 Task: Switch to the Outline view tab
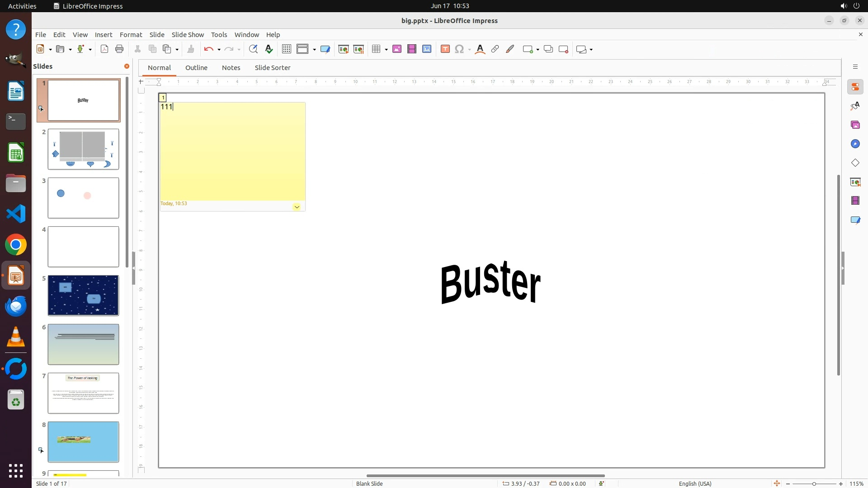tap(196, 68)
